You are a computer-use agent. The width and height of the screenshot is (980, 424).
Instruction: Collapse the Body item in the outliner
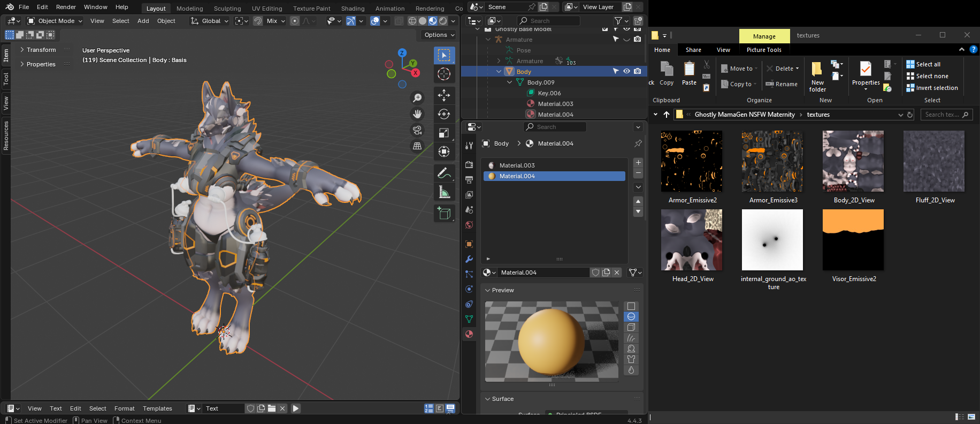pos(499,72)
